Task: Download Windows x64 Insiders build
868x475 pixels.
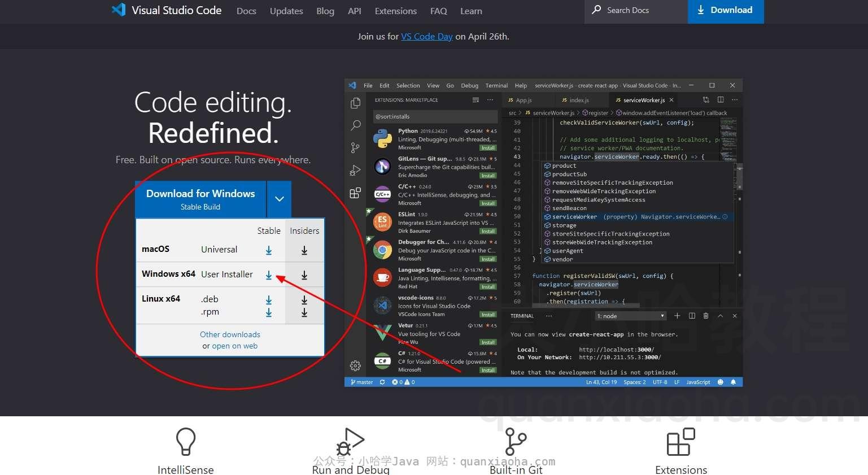Action: (x=304, y=275)
